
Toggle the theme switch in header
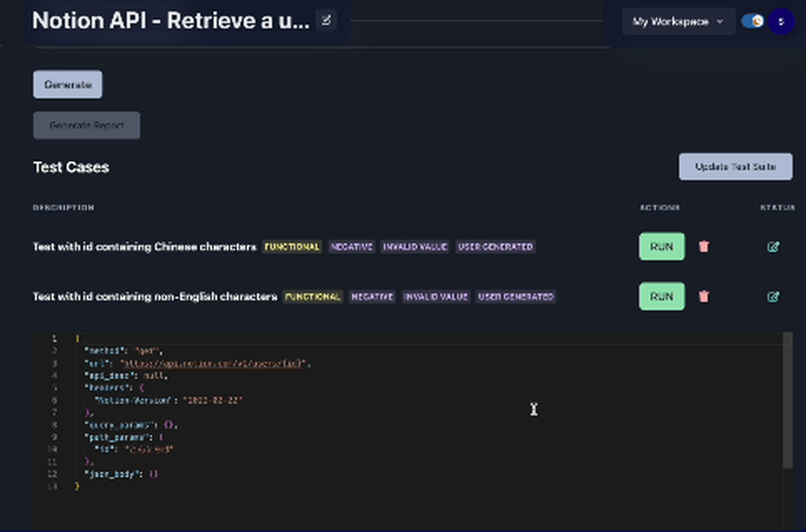pyautogui.click(x=753, y=21)
